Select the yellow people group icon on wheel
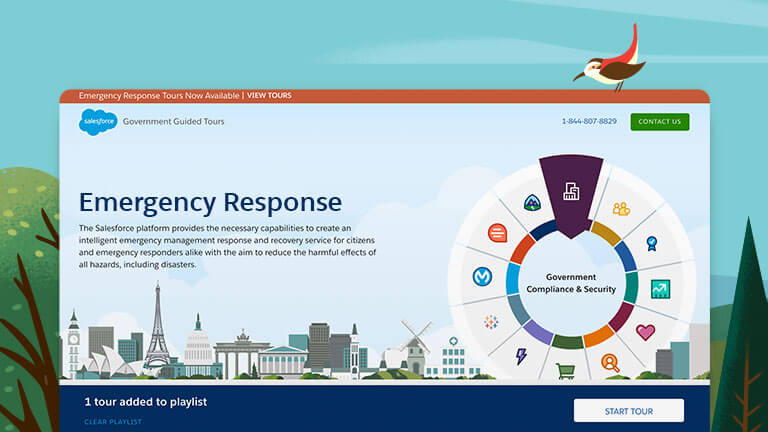The width and height of the screenshot is (768, 432). click(x=621, y=209)
